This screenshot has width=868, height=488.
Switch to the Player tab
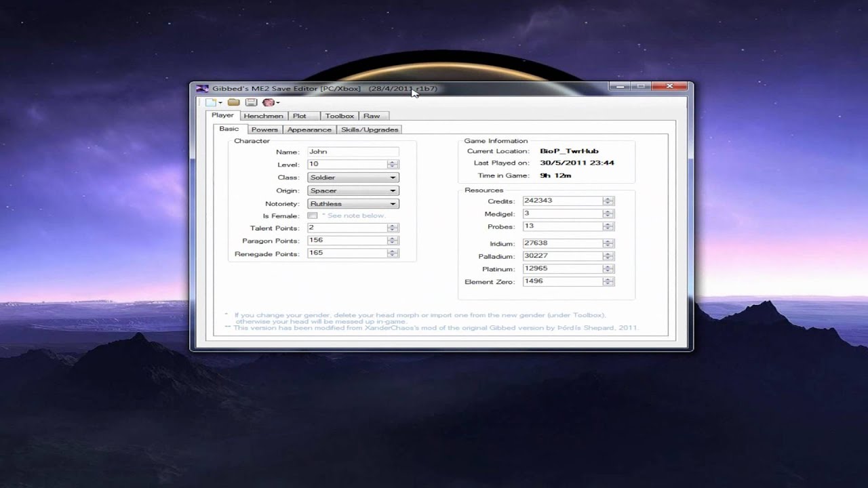coord(222,115)
